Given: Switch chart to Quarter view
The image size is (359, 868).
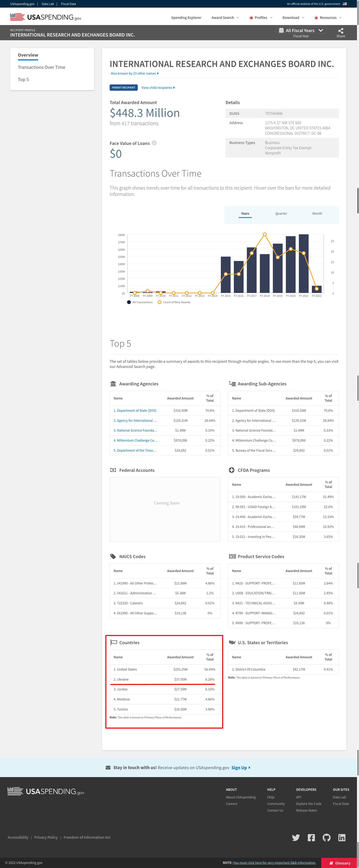Looking at the screenshot, I should 281,213.
